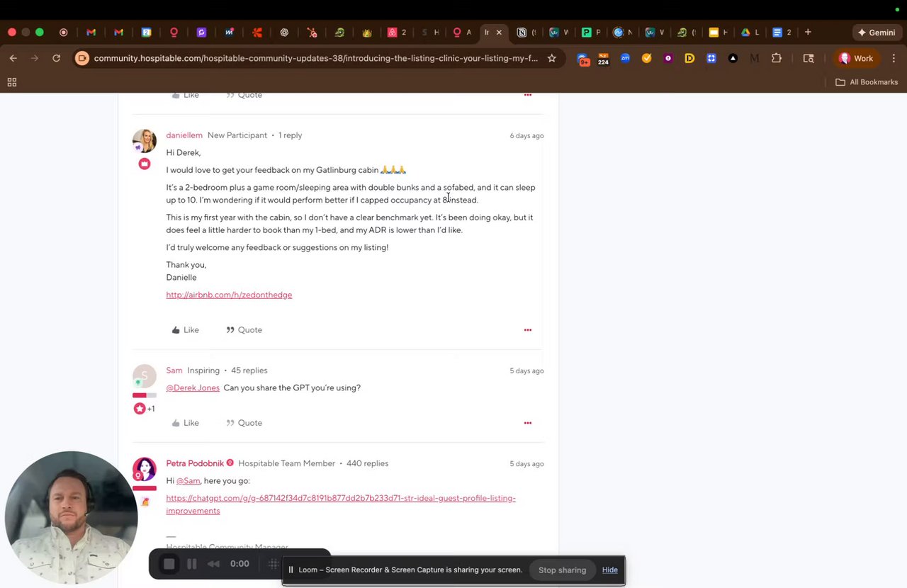Open the airbnb.com/h/zedonthedge link
The height and width of the screenshot is (588, 907).
(229, 295)
